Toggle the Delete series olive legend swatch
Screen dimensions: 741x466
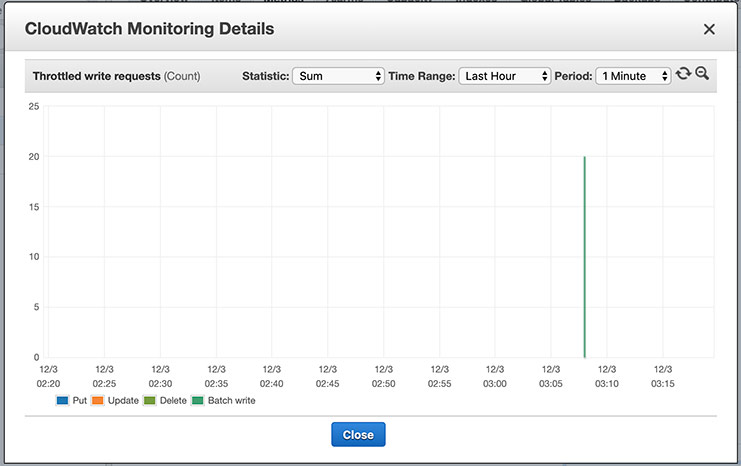pyautogui.click(x=149, y=401)
